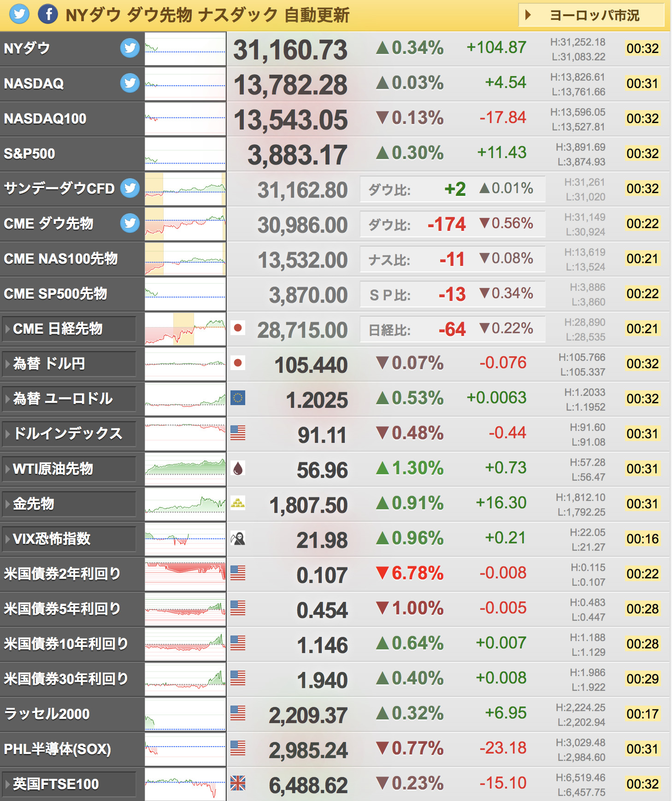The image size is (672, 801).
Task: Open the CME NAS100先物 mini chart
Action: (185, 259)
